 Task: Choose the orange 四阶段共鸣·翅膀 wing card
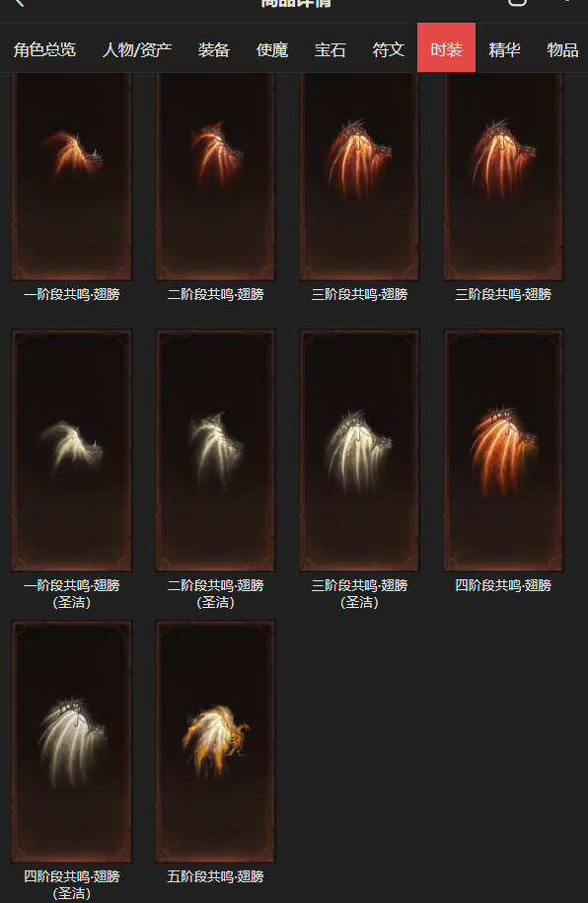(x=503, y=450)
